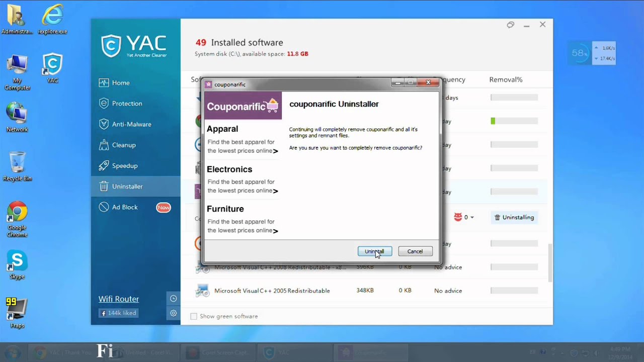Open the Network desktop icon

click(x=17, y=118)
